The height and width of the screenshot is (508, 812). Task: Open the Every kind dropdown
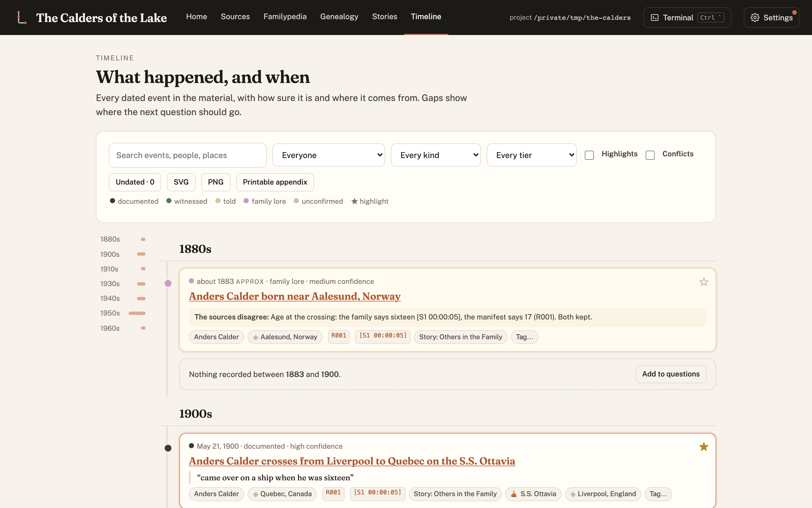point(436,155)
